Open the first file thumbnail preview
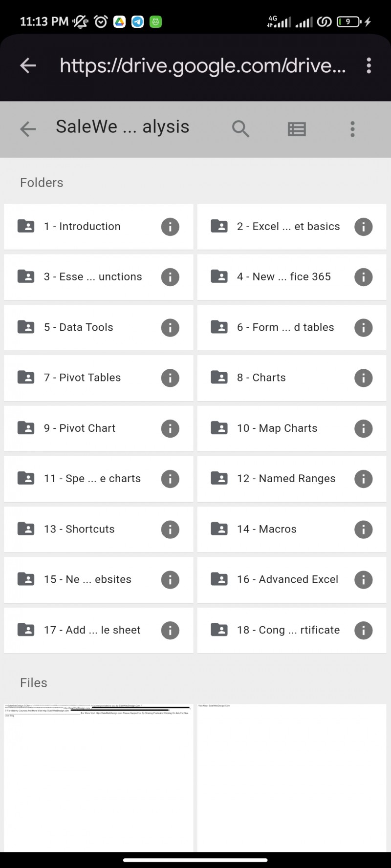This screenshot has width=391, height=868. click(99, 778)
